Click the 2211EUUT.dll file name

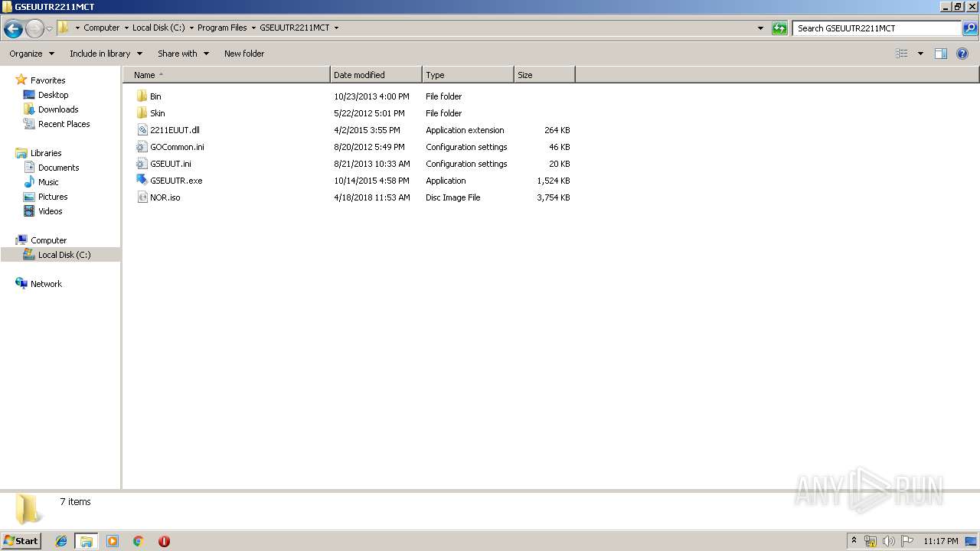tap(175, 130)
